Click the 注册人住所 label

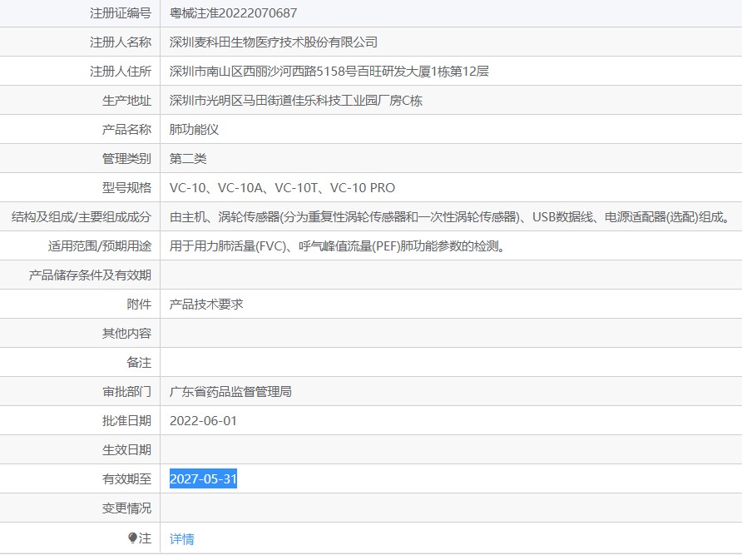pyautogui.click(x=121, y=71)
